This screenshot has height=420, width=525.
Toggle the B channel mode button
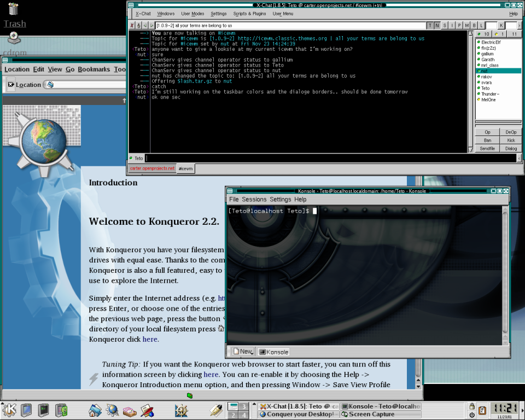click(474, 26)
